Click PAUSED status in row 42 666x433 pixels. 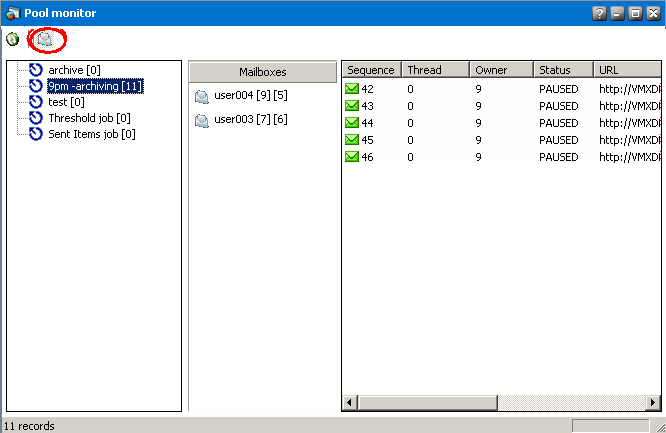pos(559,89)
